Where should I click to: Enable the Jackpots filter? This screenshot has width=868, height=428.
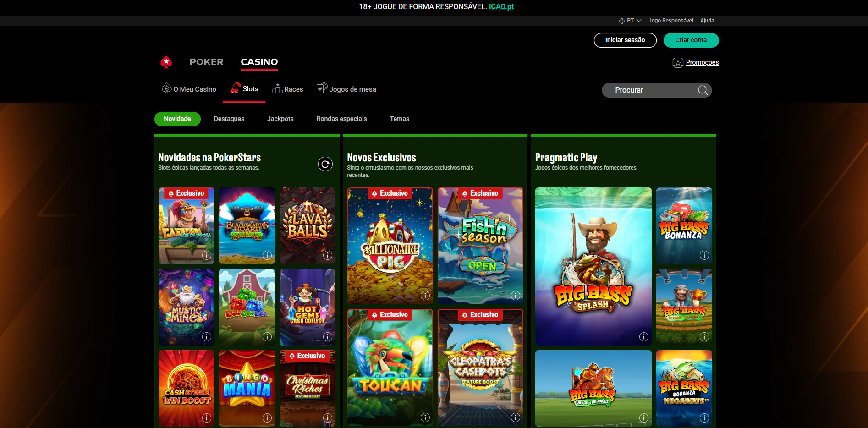point(280,119)
